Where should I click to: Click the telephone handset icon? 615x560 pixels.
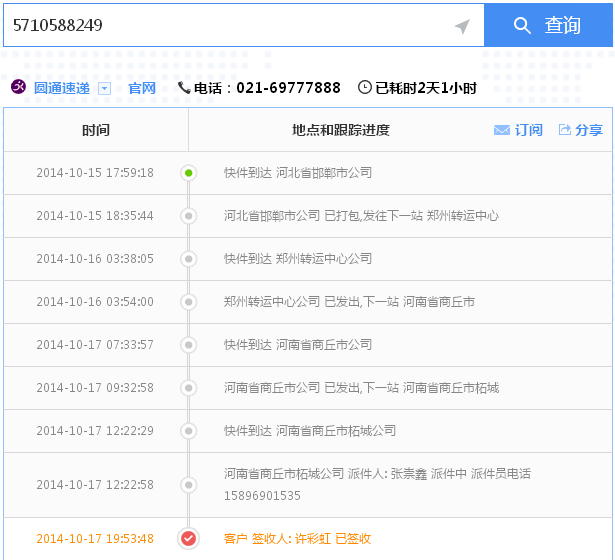184,87
